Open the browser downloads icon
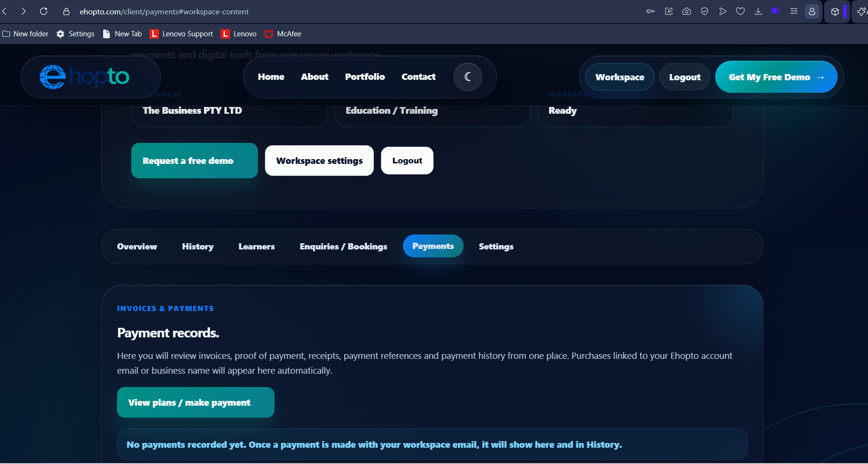The width and height of the screenshot is (868, 464). pyautogui.click(x=758, y=11)
